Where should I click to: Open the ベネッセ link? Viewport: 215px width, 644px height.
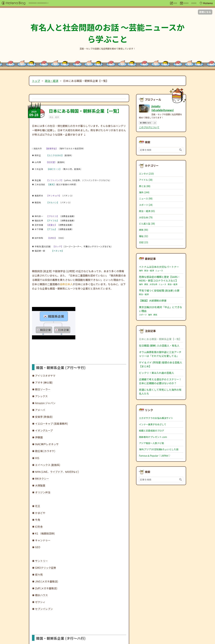pos(58,251)
